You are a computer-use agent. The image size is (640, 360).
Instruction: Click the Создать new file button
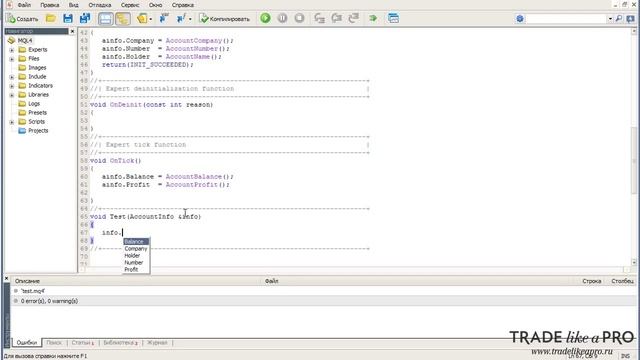[22, 18]
